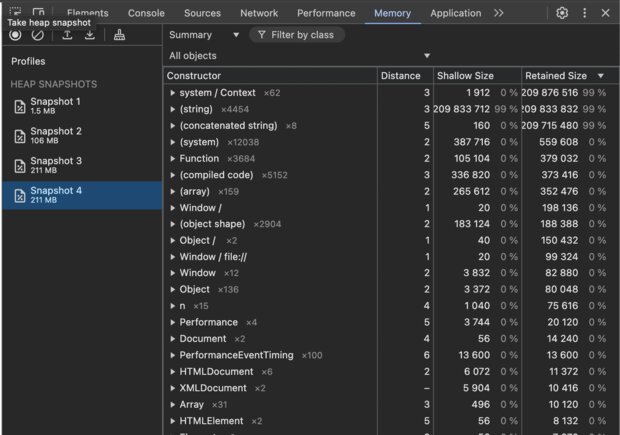Select Snapshot 4 in profiles list
The width and height of the screenshot is (620, 435).
82,195
